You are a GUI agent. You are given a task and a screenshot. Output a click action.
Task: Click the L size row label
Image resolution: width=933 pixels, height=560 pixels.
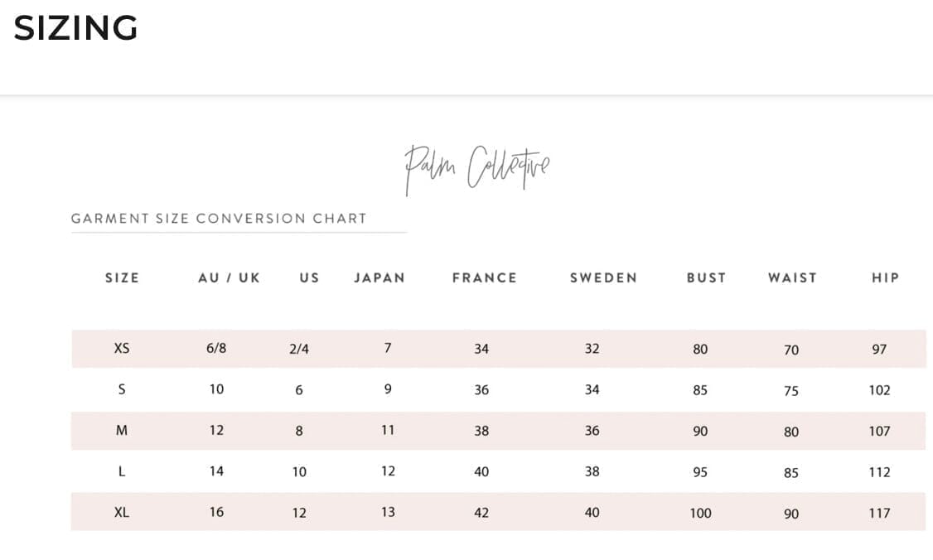122,471
